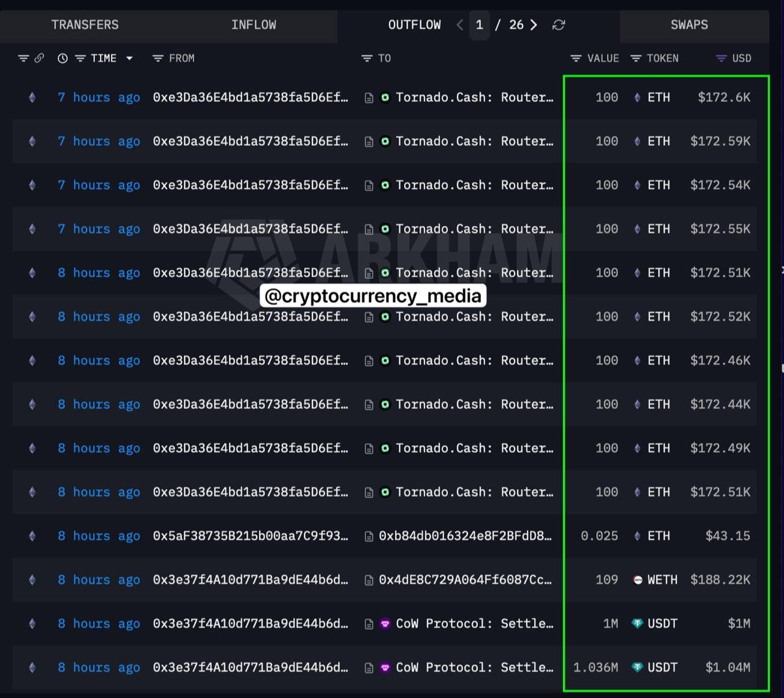784x698 pixels.
Task: Filter the FROM column
Action: 158,58
